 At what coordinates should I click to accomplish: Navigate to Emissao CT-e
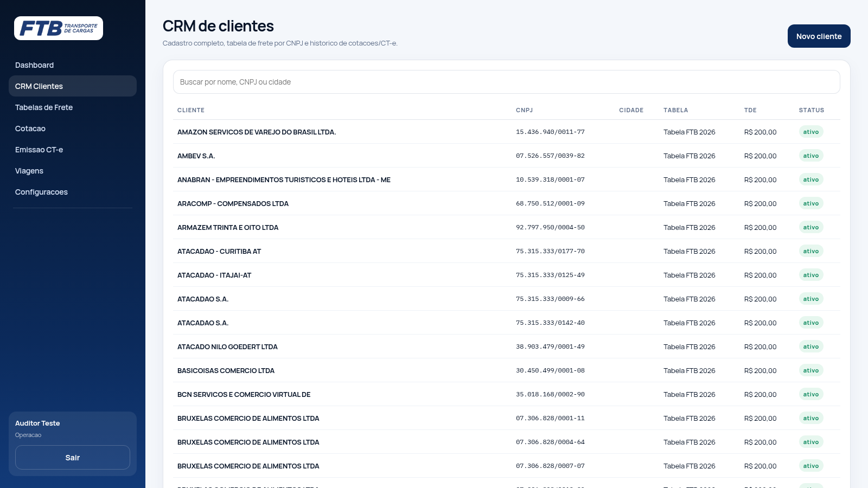[73, 150]
